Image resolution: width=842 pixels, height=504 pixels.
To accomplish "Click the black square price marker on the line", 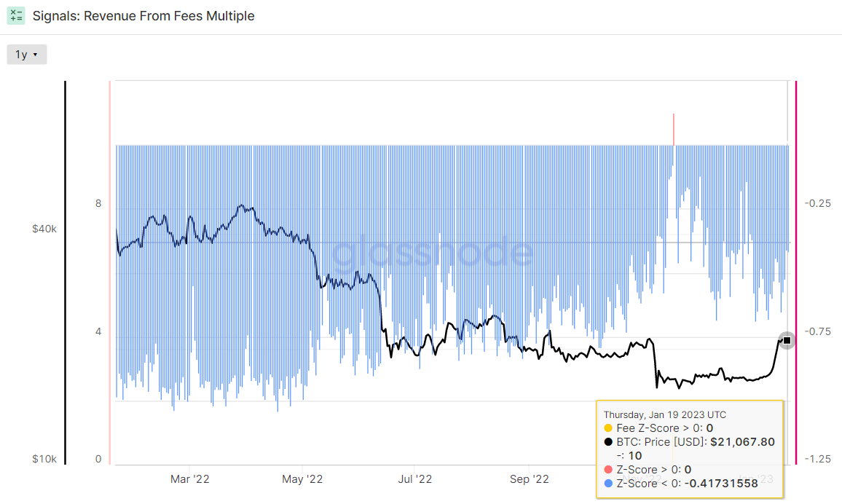I will [787, 341].
